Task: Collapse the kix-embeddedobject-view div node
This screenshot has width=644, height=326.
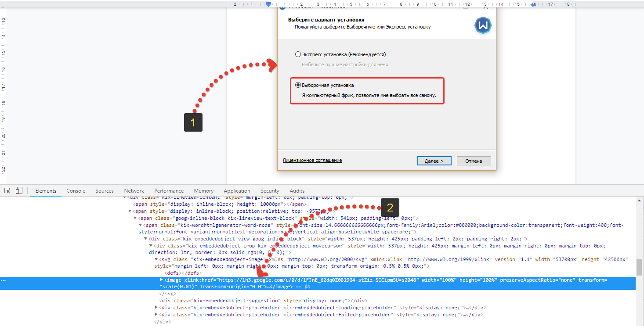Action: coord(146,239)
